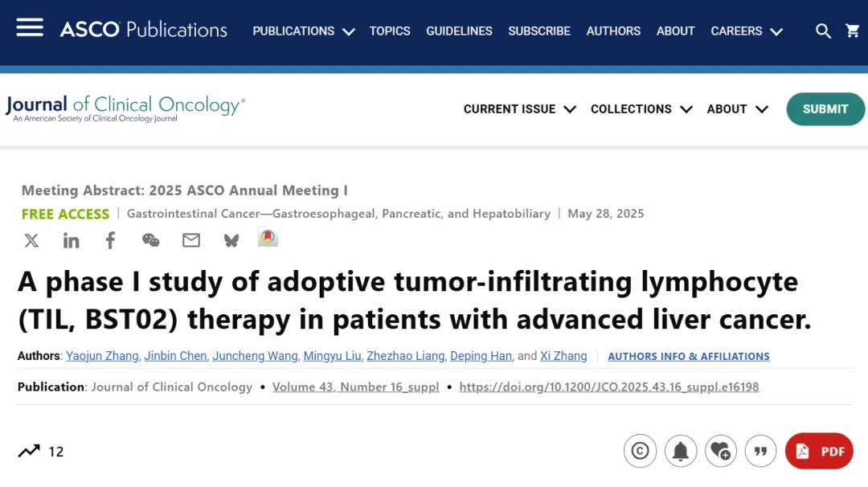
Task: Share article on LinkedIn
Action: pyautogui.click(x=72, y=240)
